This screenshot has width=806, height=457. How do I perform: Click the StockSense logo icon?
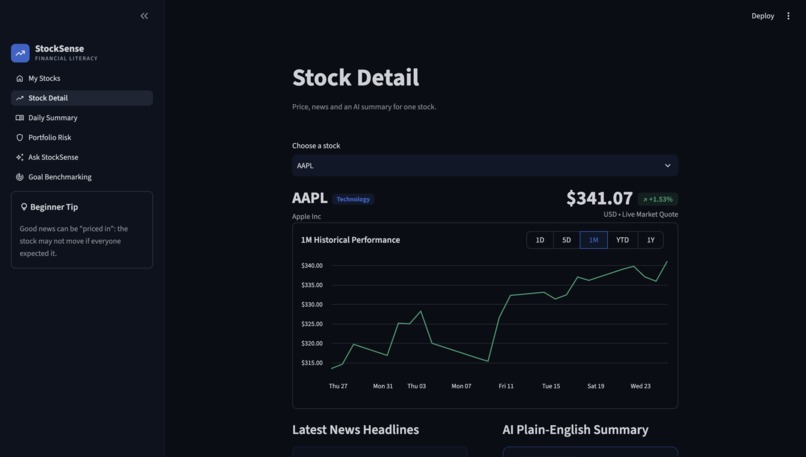(20, 53)
